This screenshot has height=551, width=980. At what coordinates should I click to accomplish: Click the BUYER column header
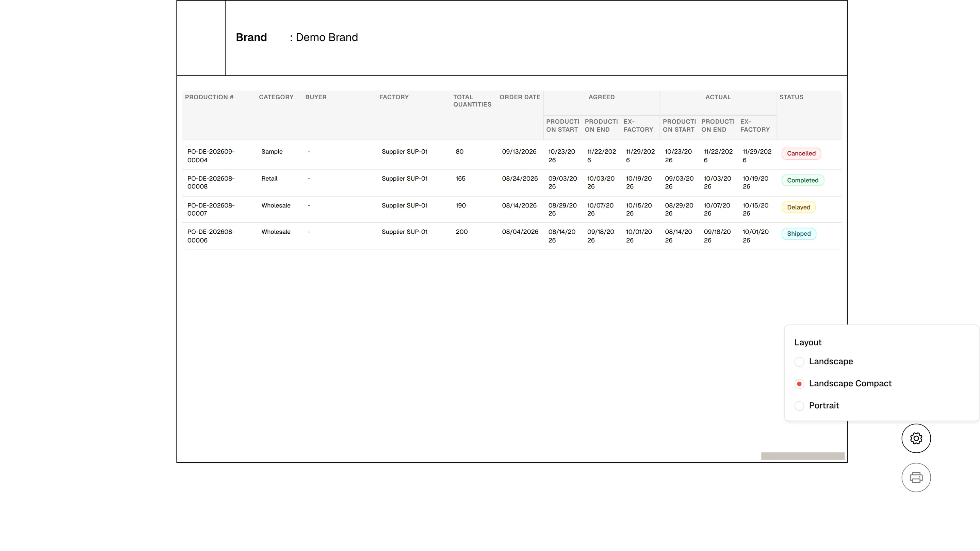316,97
